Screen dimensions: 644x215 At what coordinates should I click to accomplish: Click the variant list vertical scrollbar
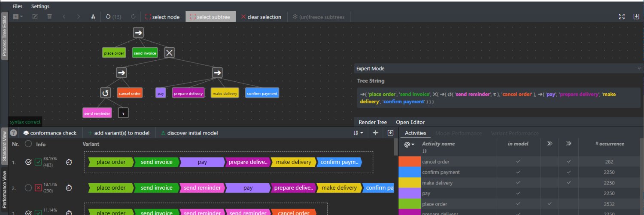point(396,147)
